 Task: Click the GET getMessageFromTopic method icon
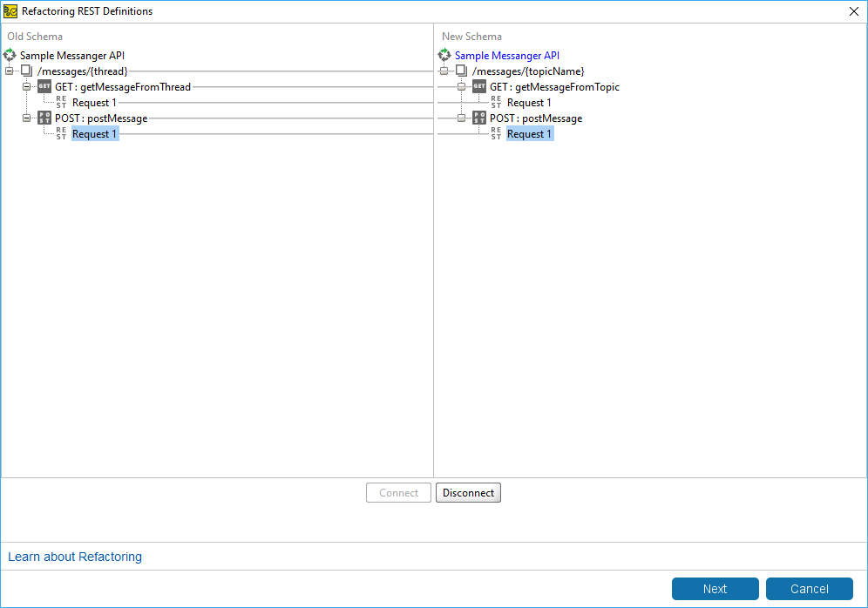coord(479,87)
